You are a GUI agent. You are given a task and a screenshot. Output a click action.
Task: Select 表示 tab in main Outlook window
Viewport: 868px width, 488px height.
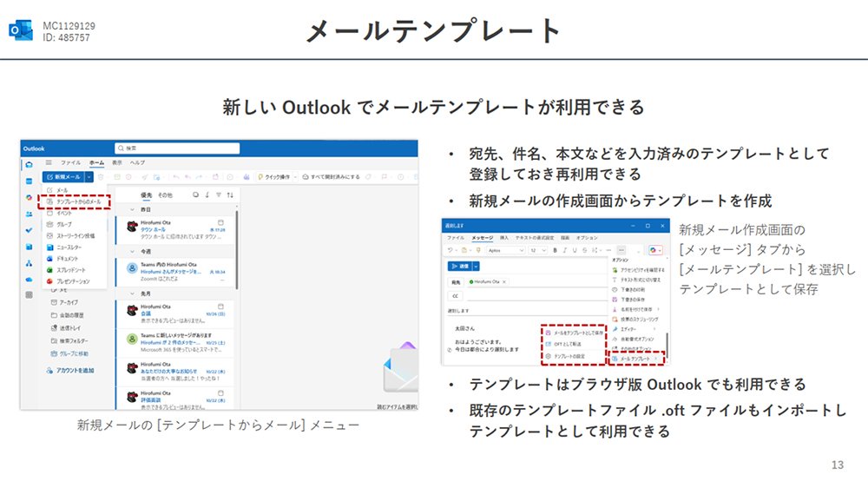coord(117,162)
